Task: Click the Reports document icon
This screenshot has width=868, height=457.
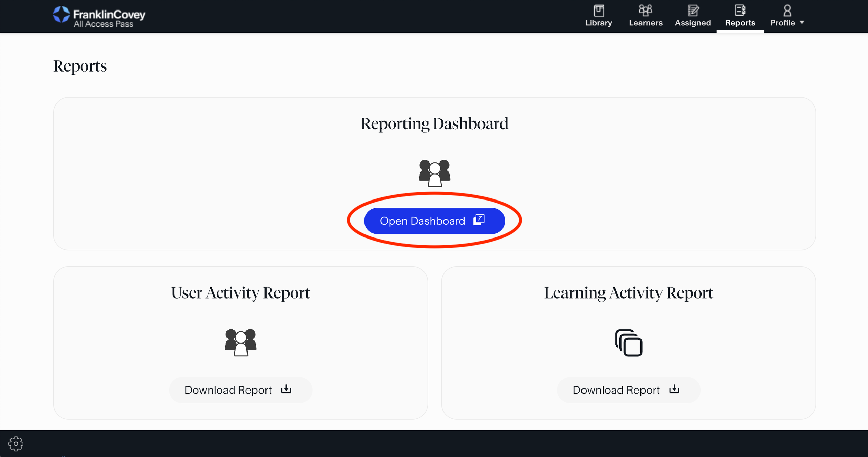Action: tap(740, 11)
